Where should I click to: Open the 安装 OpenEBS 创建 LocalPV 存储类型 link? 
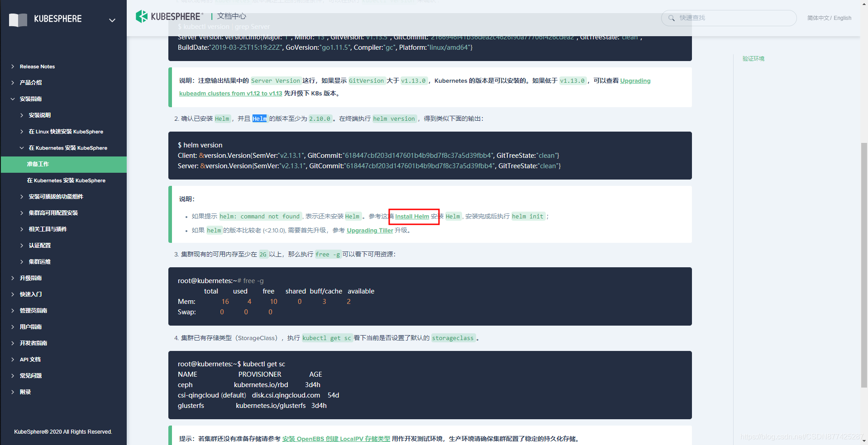point(336,439)
